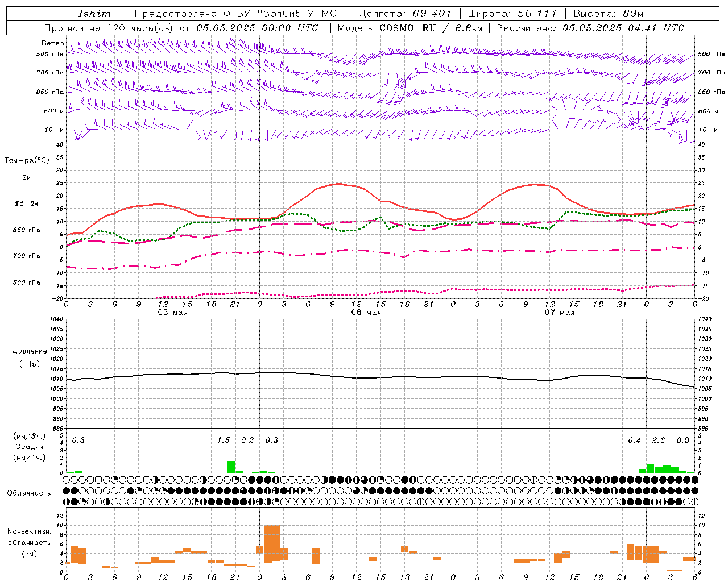Click the provider text ФГБУ "ЗапСиб УГМС"
728x582 pixels.
[x=284, y=14]
